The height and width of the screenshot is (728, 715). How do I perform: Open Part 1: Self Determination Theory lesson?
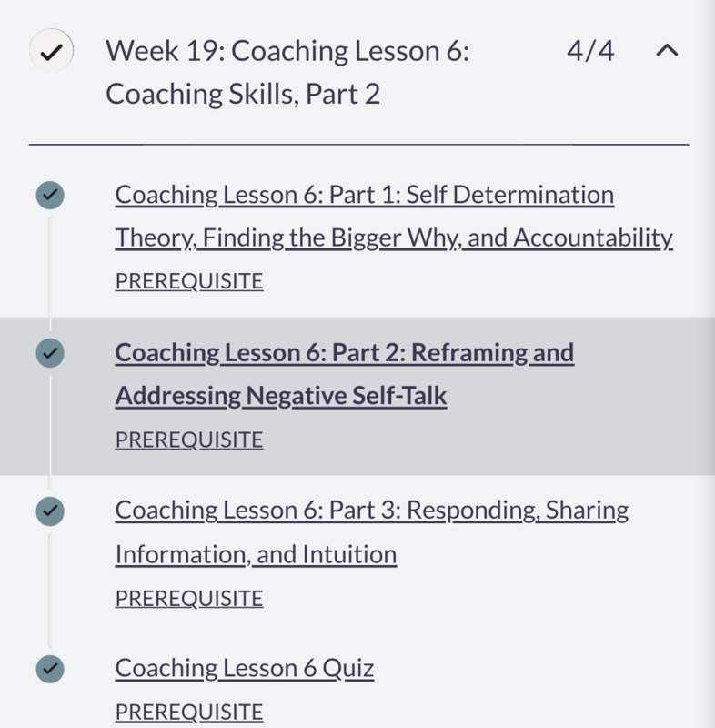[394, 216]
